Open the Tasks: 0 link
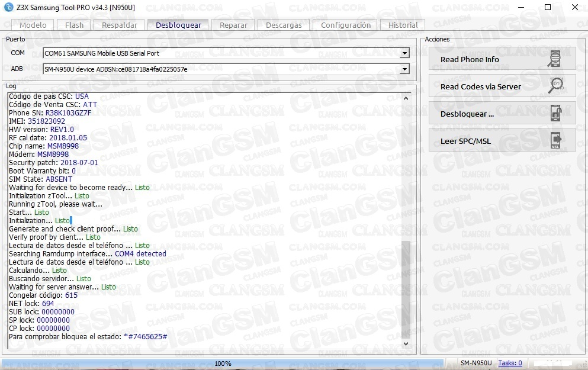The height and width of the screenshot is (370, 588). pyautogui.click(x=510, y=363)
